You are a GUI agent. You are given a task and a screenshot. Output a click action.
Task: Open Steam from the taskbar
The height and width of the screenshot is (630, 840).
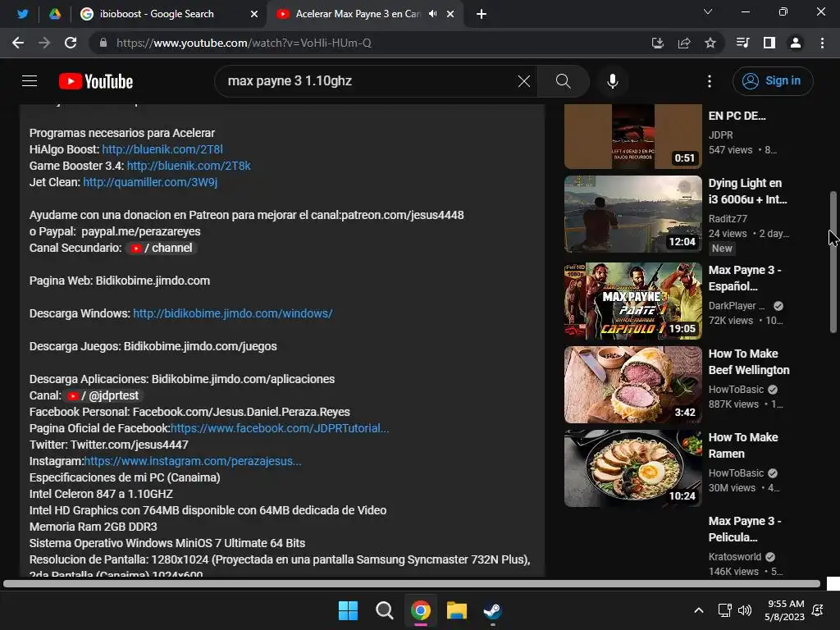click(x=492, y=610)
